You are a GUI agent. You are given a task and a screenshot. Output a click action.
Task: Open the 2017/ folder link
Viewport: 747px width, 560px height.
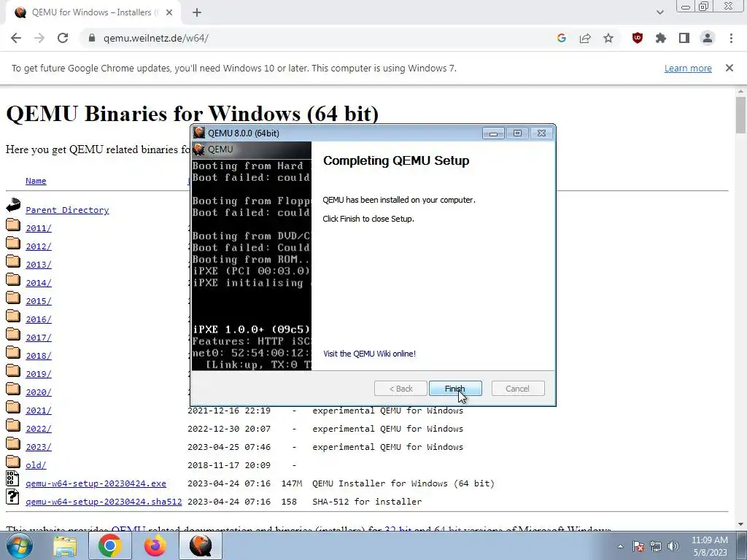click(x=39, y=338)
